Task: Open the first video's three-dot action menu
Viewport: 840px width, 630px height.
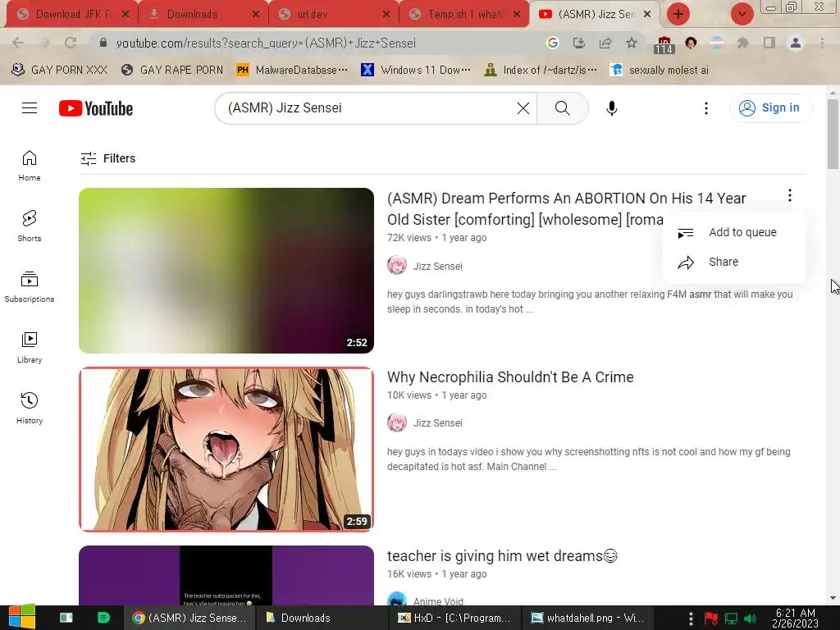Action: click(x=790, y=195)
